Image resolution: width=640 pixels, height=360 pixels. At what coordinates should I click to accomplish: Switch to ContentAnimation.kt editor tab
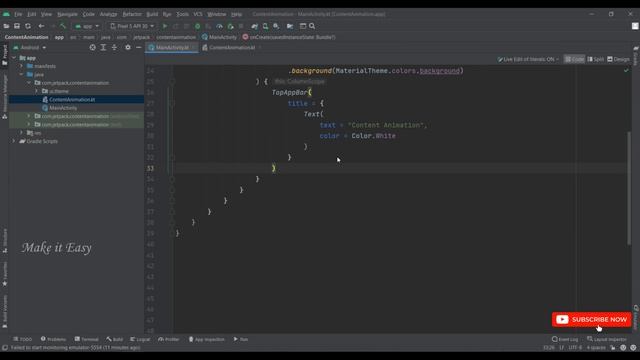point(231,47)
